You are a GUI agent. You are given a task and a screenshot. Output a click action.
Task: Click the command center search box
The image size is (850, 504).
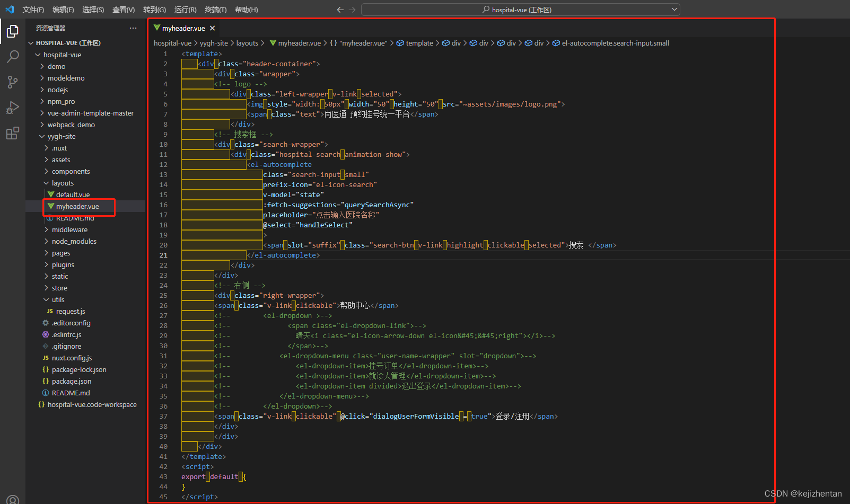tap(521, 10)
